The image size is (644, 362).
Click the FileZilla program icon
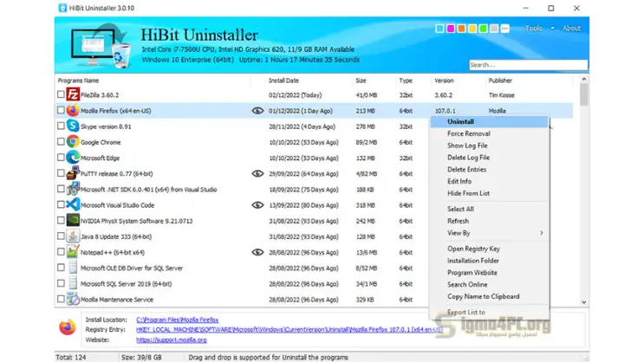(73, 94)
